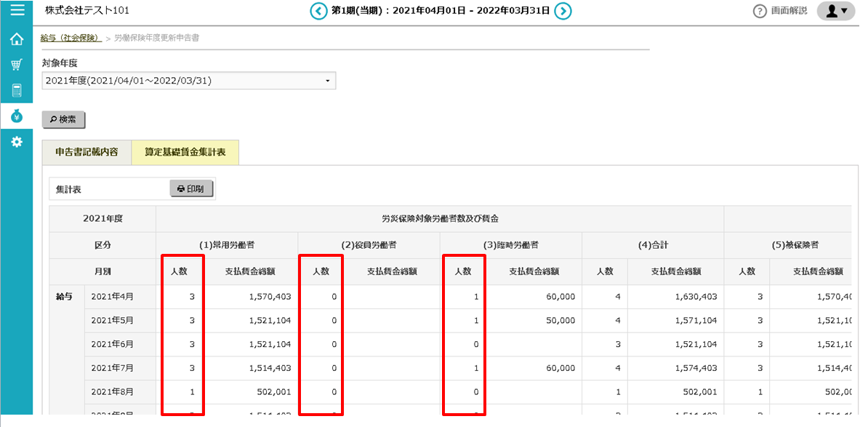Switch to 申告書記載内容 tab
This screenshot has height=427, width=868.
click(87, 153)
